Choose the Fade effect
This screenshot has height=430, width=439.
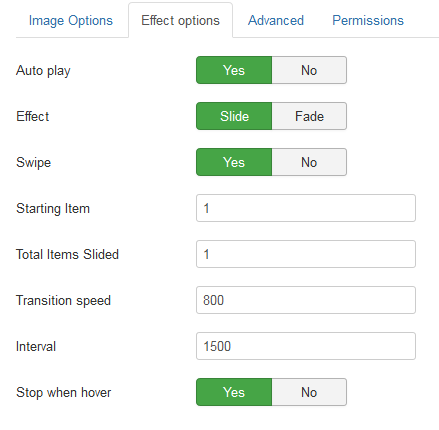(309, 116)
